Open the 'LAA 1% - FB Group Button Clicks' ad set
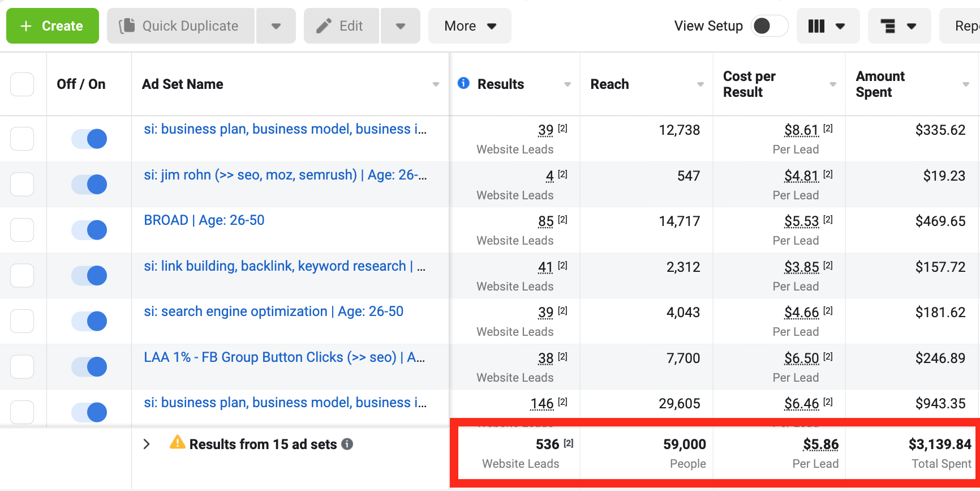Image resolution: width=980 pixels, height=491 pixels. [284, 357]
